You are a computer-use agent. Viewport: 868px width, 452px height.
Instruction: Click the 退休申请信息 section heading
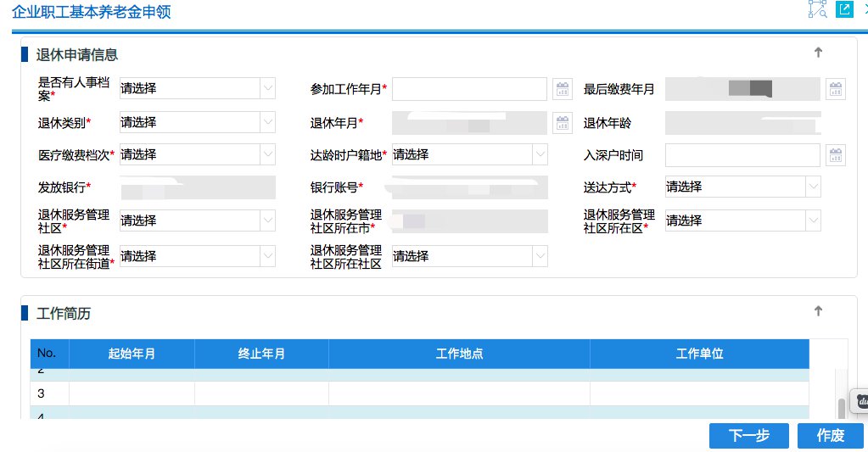coord(77,55)
